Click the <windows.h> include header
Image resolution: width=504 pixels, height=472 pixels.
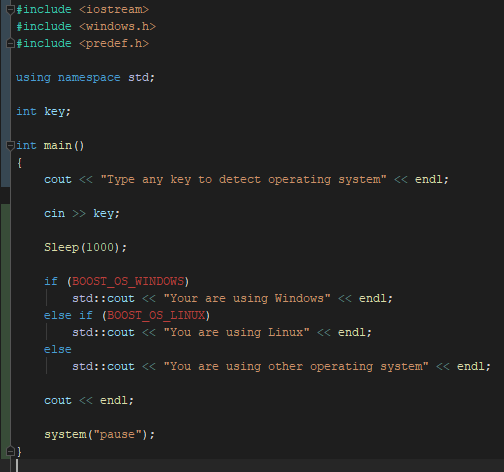click(117, 26)
